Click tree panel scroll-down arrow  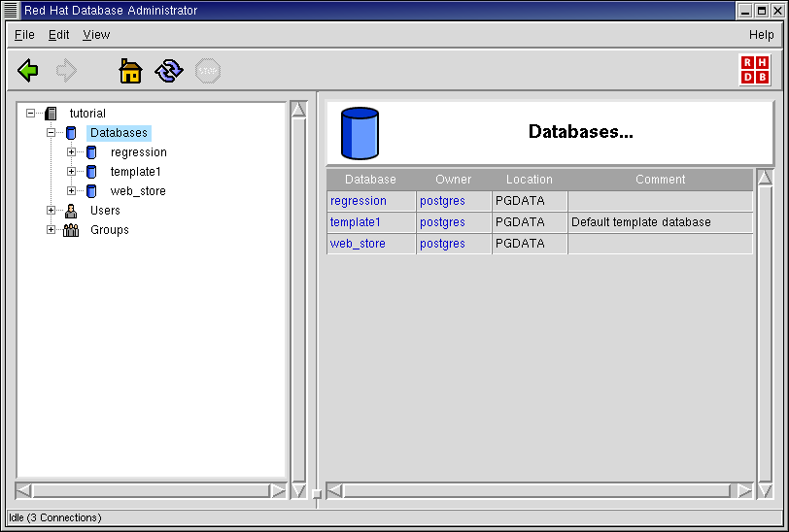(x=298, y=490)
